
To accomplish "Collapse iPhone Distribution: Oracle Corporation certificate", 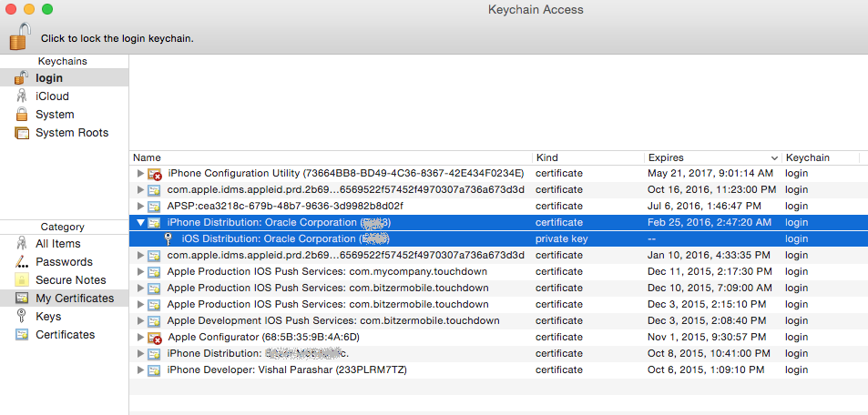I will [140, 222].
